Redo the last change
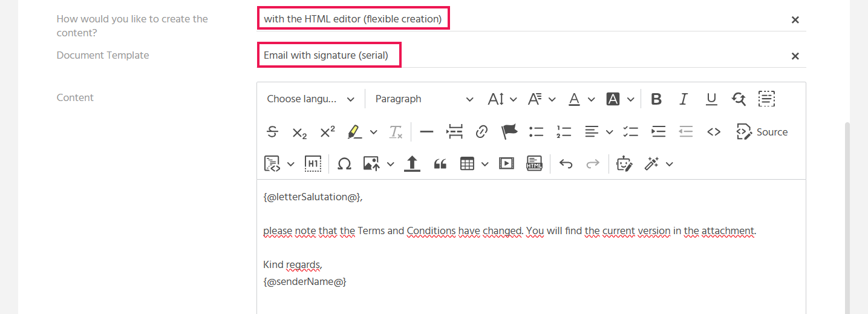This screenshot has height=314, width=868. click(x=593, y=164)
